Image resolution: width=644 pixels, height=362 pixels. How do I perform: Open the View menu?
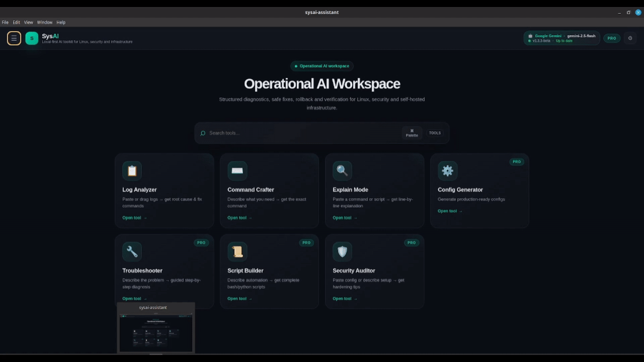[x=29, y=23]
